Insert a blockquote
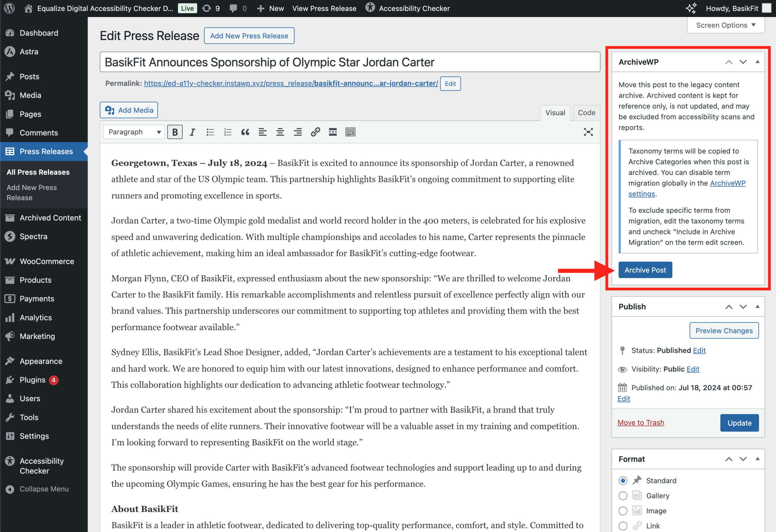 click(x=245, y=132)
